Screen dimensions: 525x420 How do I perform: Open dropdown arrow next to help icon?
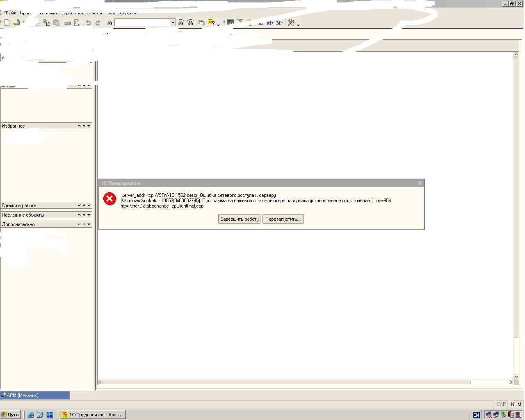[218, 24]
